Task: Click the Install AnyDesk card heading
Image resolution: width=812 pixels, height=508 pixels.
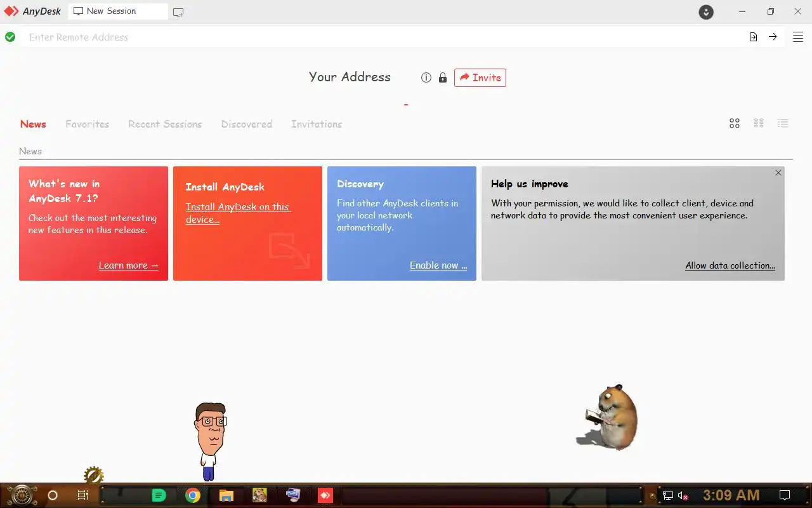Action: pos(225,187)
